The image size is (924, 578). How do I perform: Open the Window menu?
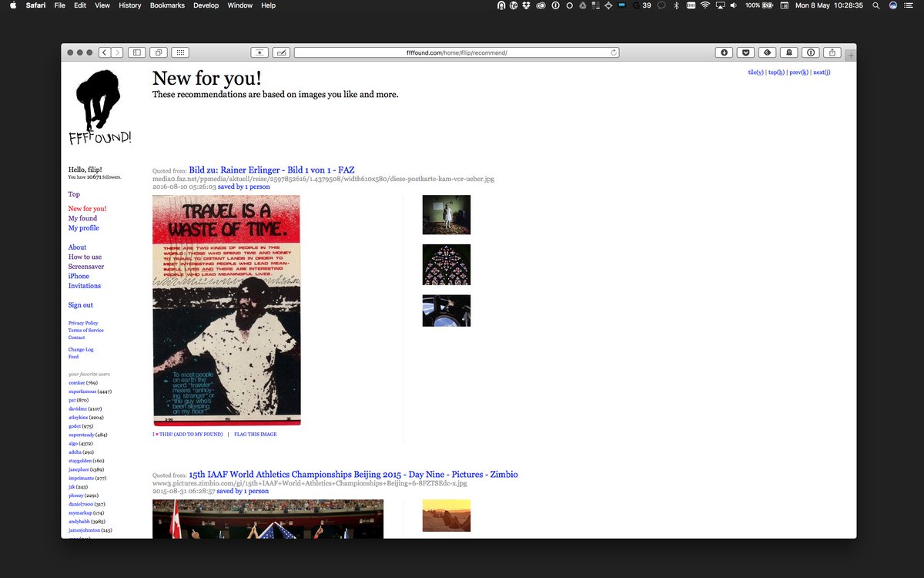[x=239, y=5]
